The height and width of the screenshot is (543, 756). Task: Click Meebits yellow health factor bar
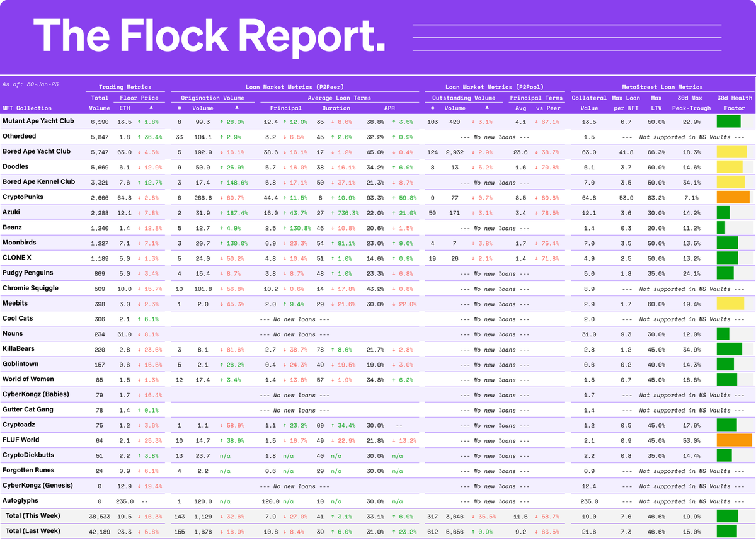pos(731,304)
